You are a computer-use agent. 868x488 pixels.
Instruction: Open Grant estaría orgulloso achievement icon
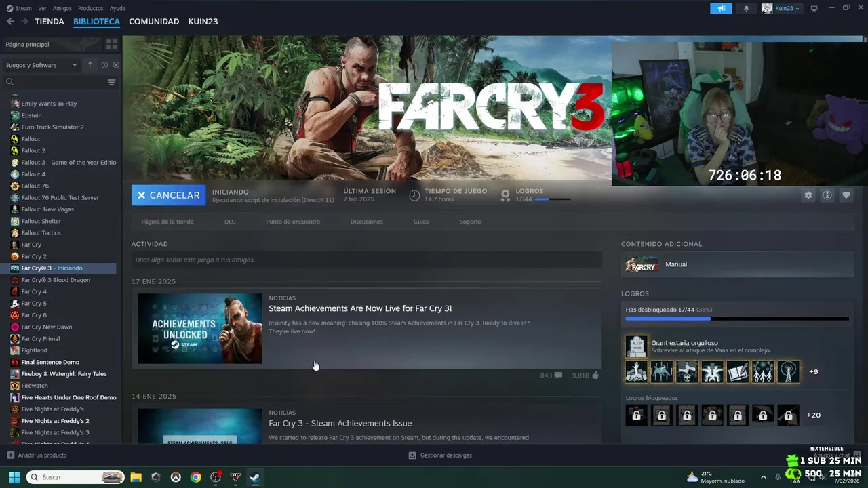pos(636,346)
